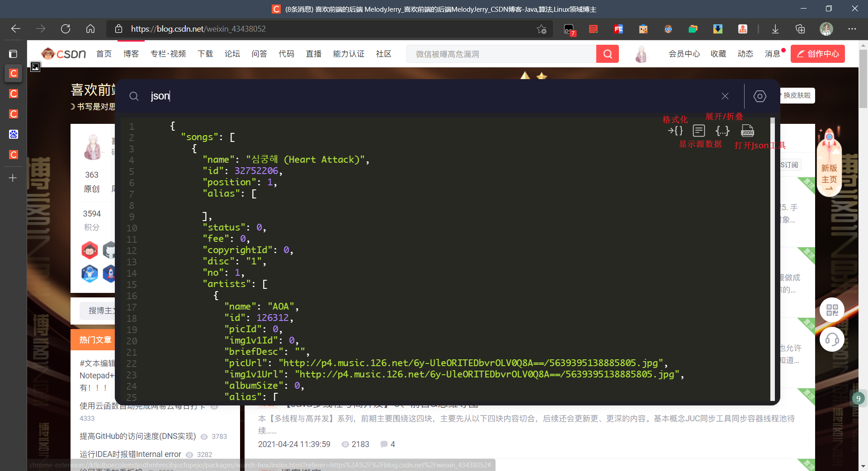
Task: Click the expand/collapse braces icon
Action: click(722, 131)
